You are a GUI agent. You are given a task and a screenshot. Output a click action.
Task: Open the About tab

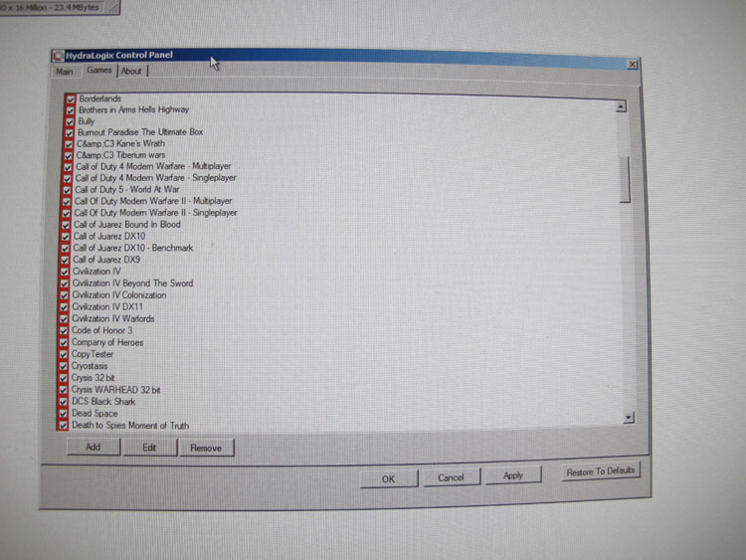(x=131, y=72)
